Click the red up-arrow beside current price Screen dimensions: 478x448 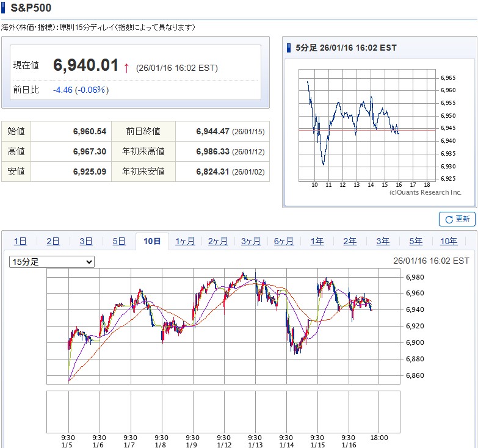[x=126, y=67]
